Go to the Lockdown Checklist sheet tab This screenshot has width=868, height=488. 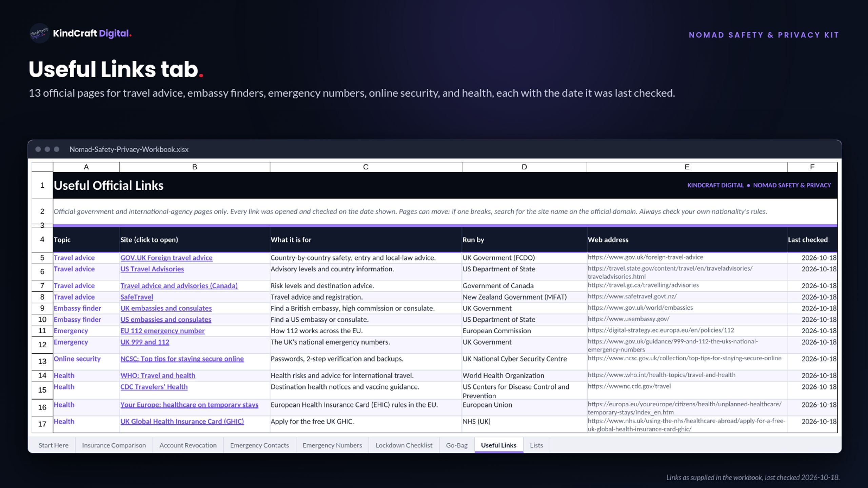click(404, 445)
